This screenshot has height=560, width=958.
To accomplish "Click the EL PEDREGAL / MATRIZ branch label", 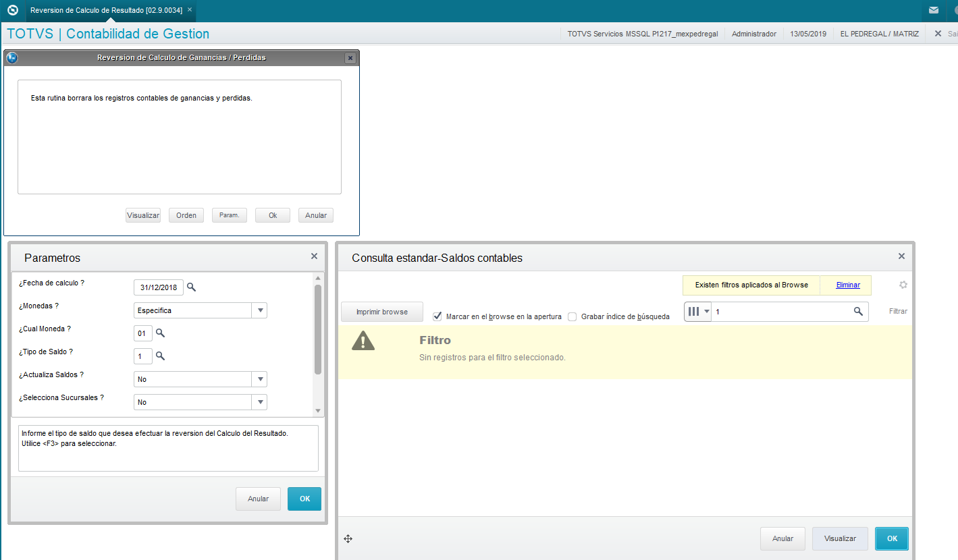I will pos(879,34).
